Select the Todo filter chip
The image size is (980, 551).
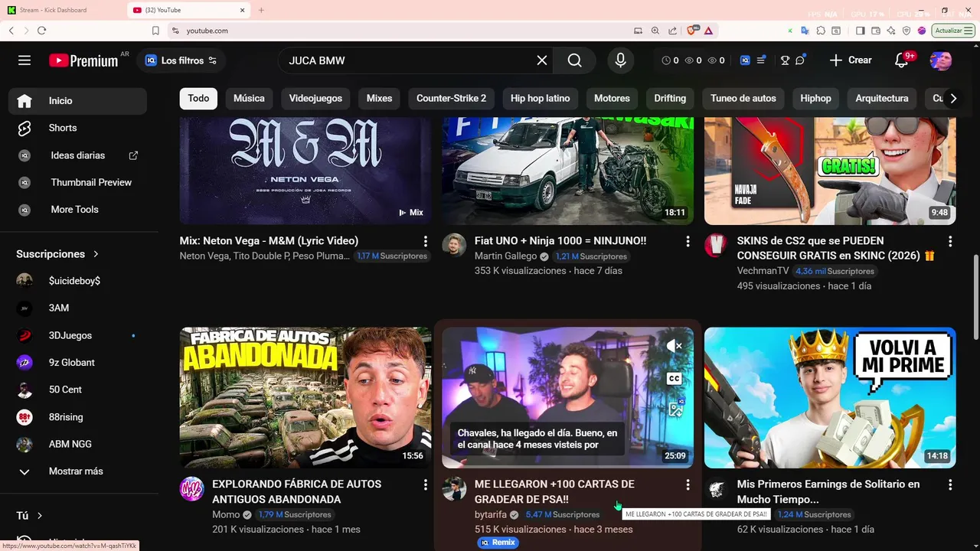[x=198, y=98]
